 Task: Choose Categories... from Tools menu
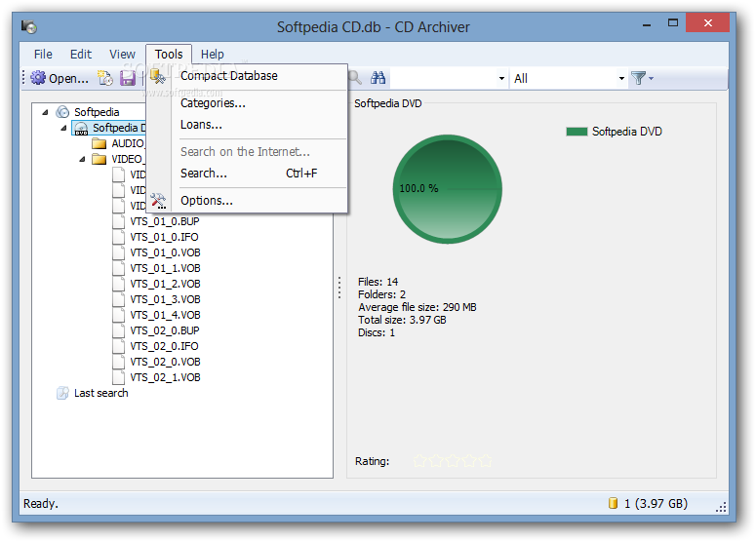[x=248, y=103]
